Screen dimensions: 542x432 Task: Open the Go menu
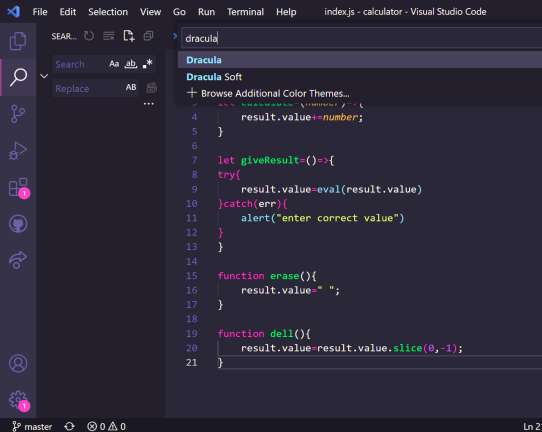tap(179, 12)
